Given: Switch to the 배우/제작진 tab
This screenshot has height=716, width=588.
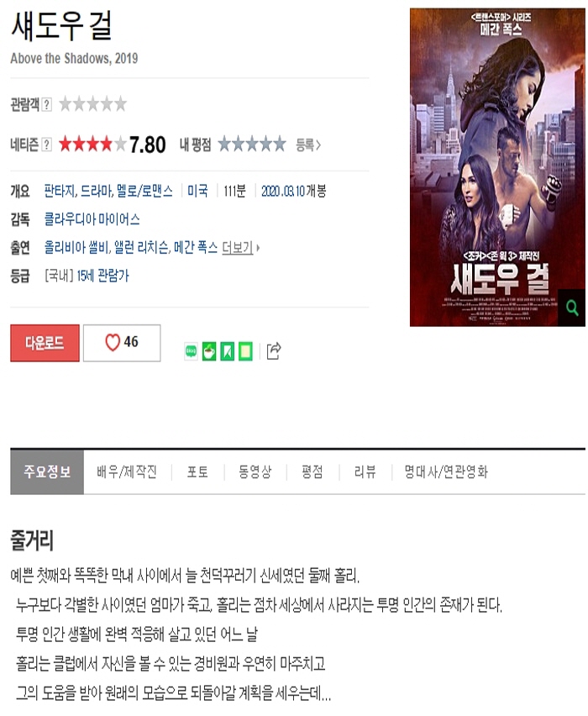Looking at the screenshot, I should (x=127, y=471).
